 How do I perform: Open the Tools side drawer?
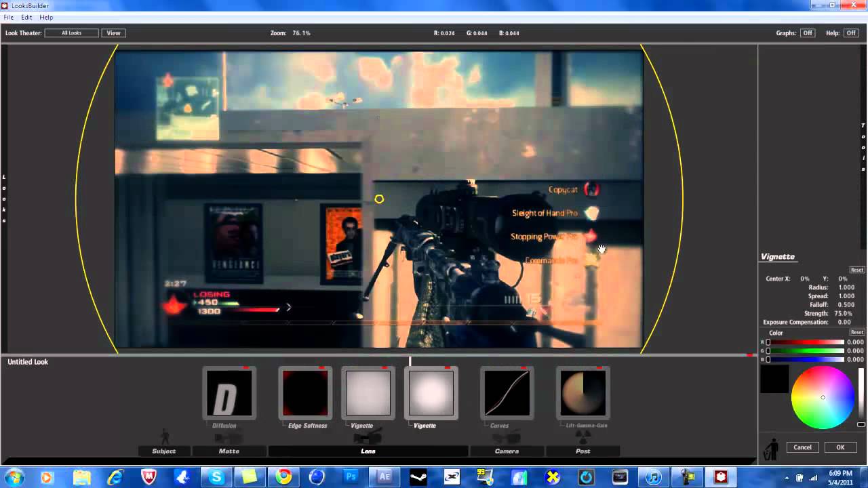click(x=863, y=147)
